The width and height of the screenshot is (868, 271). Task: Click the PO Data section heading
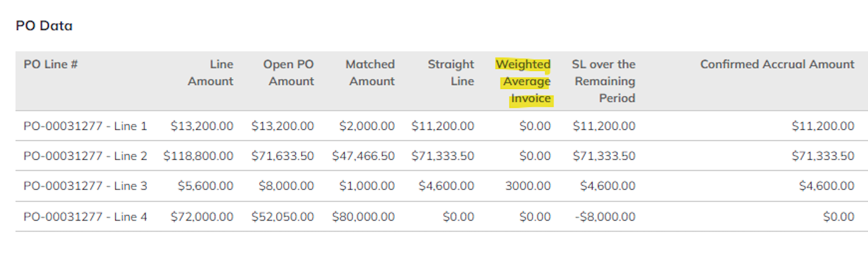click(x=44, y=25)
